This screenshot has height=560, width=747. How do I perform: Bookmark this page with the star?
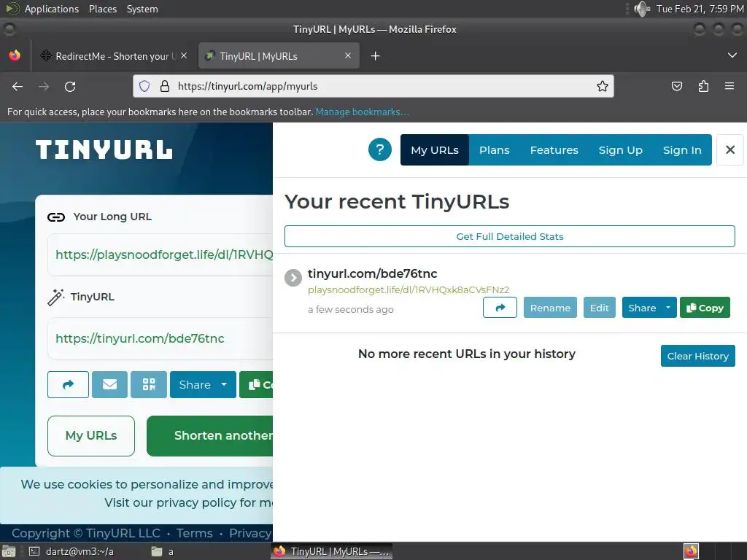pos(602,86)
